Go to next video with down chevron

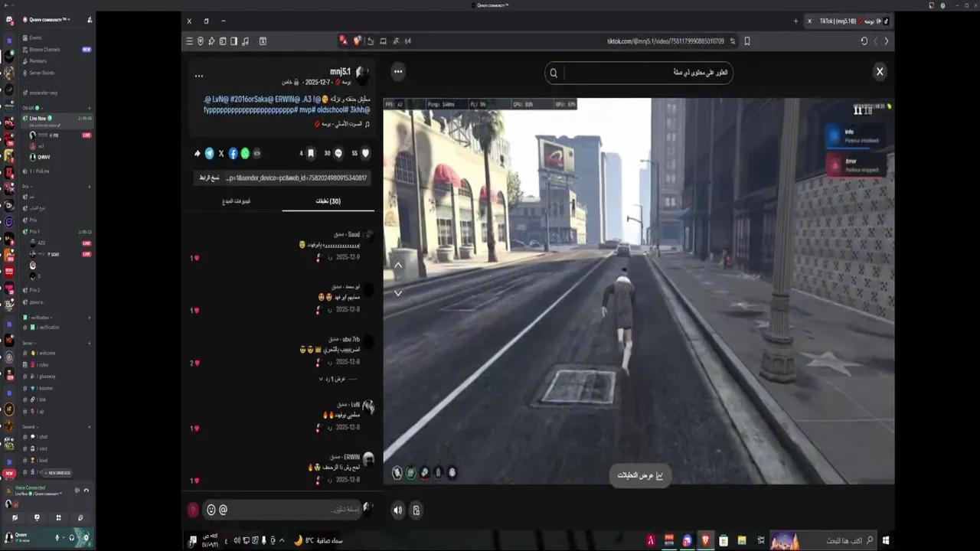(398, 293)
